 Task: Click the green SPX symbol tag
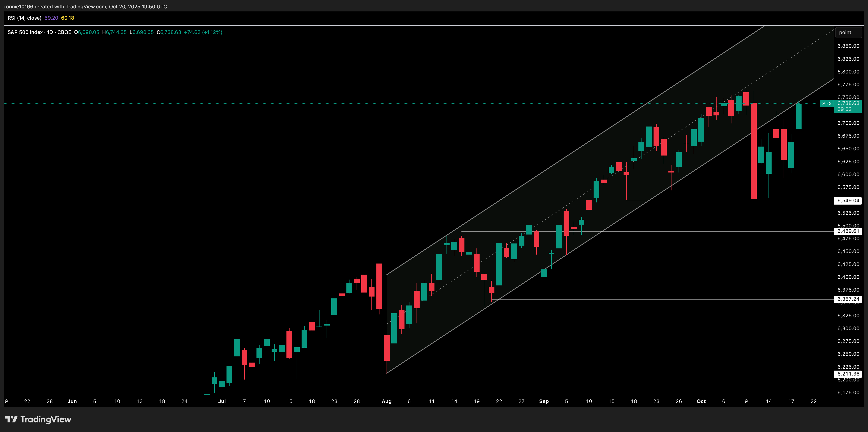[x=827, y=104]
